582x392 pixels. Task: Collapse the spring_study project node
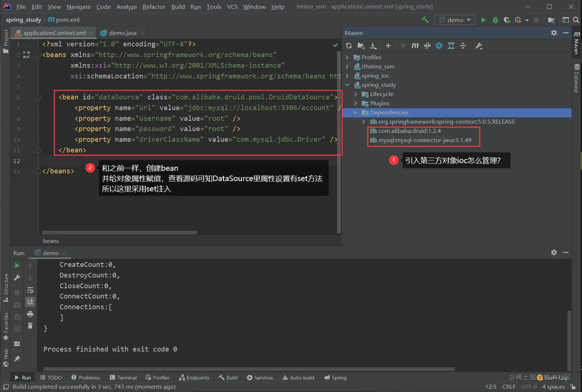click(x=347, y=85)
